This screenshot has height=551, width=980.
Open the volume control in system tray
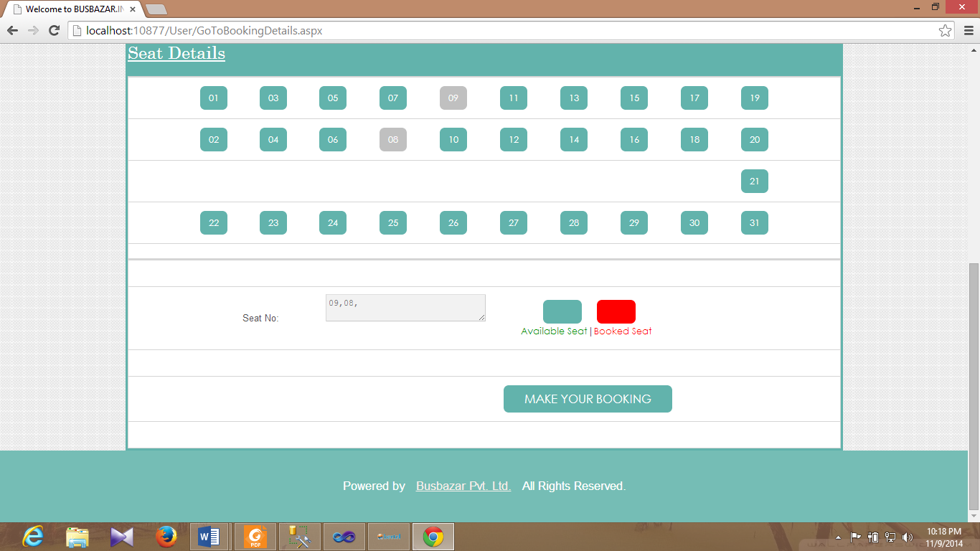tap(908, 536)
